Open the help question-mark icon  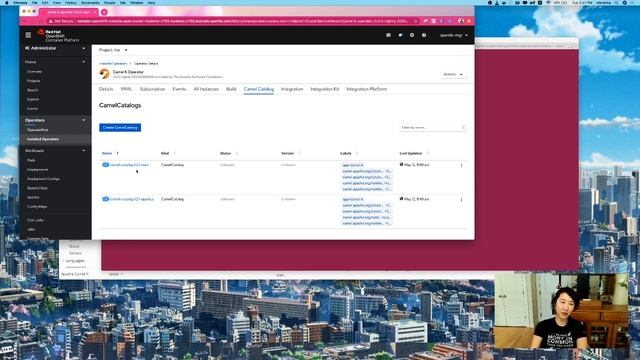click(424, 35)
